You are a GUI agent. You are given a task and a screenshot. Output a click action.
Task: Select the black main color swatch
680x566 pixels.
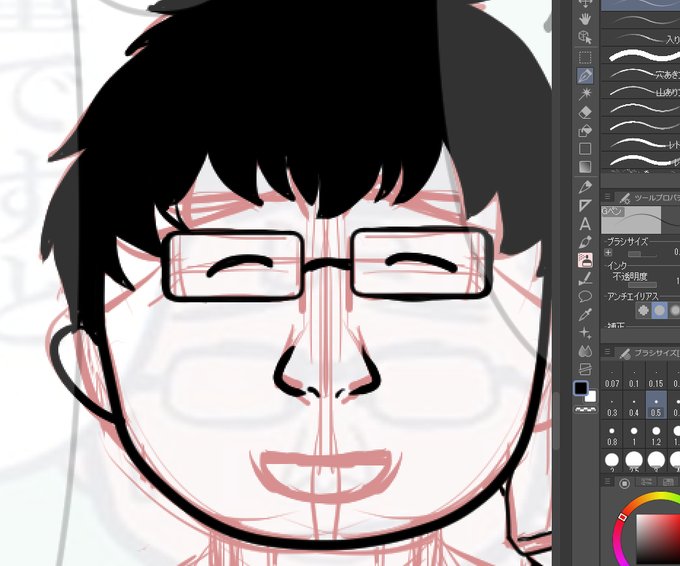580,388
